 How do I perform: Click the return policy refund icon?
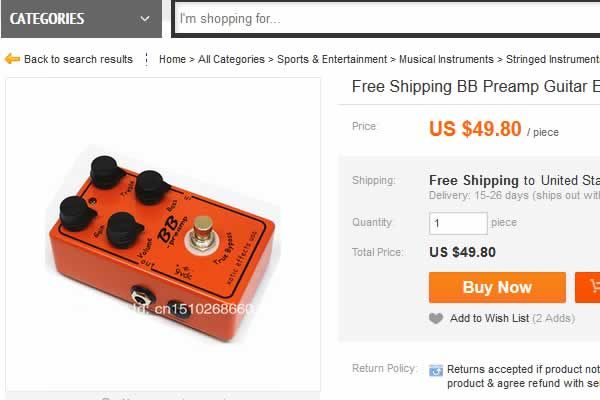(x=436, y=370)
